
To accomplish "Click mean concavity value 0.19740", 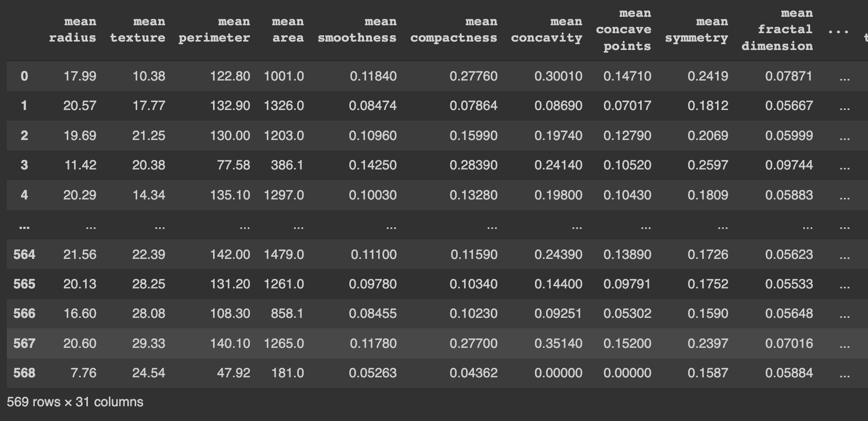I will pyautogui.click(x=559, y=136).
